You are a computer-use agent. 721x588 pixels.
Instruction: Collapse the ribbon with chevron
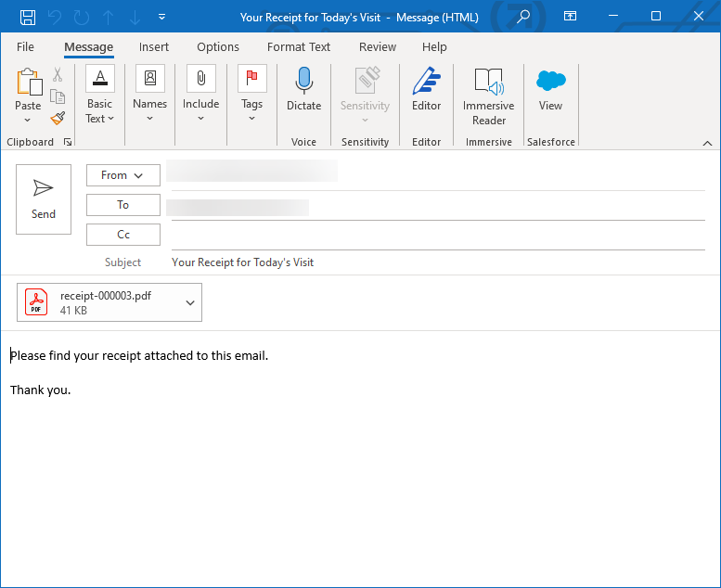(707, 144)
